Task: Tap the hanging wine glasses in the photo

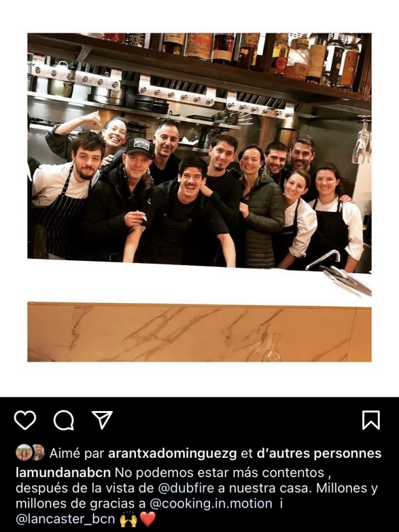Action: click(x=362, y=142)
